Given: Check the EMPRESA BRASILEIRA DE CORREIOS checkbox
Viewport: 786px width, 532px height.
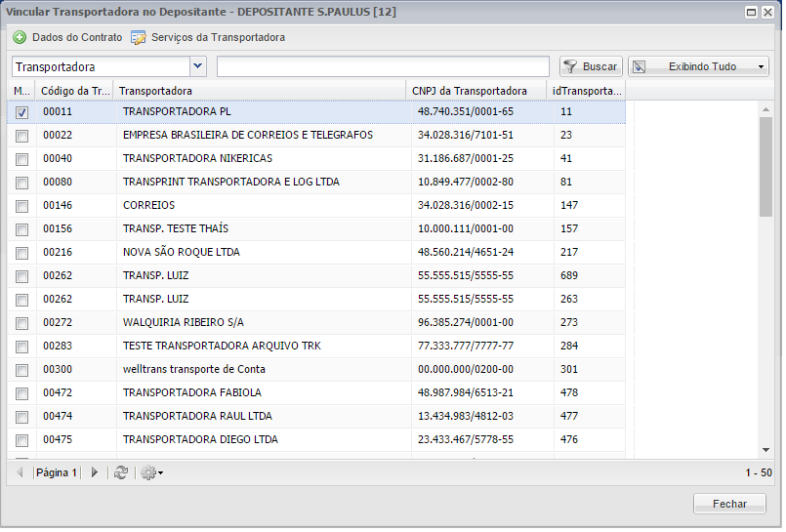Looking at the screenshot, I should pos(21,136).
